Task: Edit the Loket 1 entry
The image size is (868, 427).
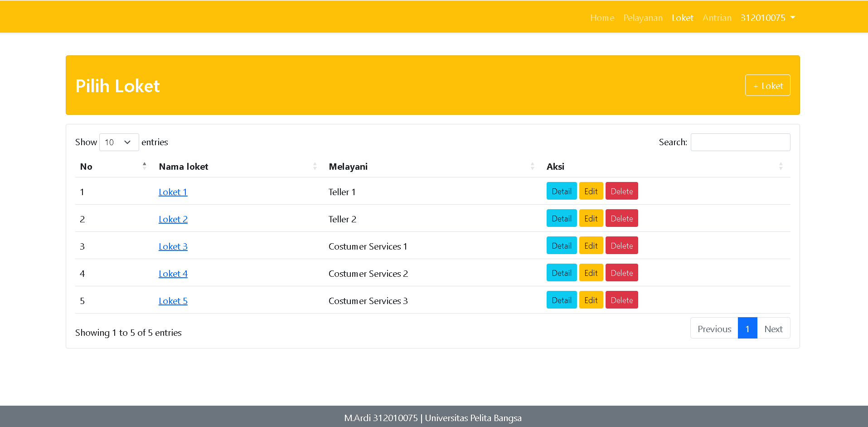Action: [x=591, y=191]
